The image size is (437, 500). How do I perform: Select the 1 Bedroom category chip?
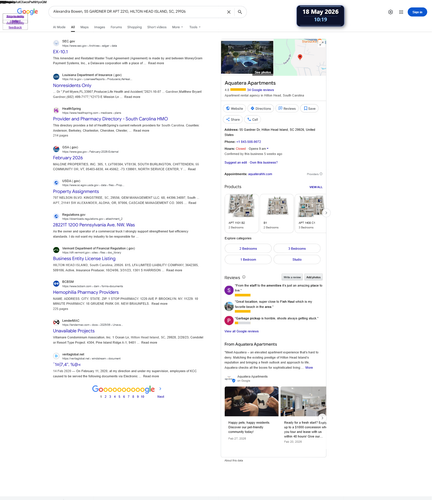[x=248, y=259]
